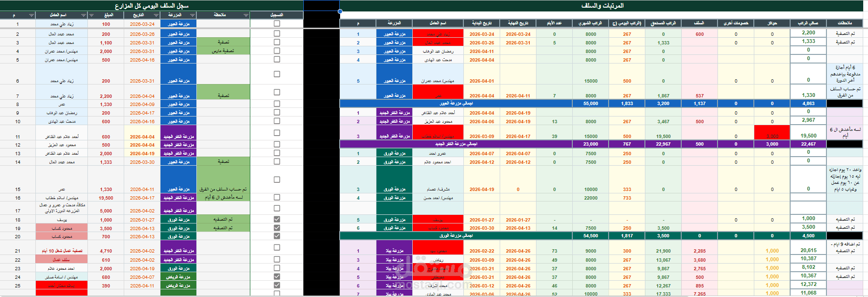Select the total value 54,500

coord(590,235)
